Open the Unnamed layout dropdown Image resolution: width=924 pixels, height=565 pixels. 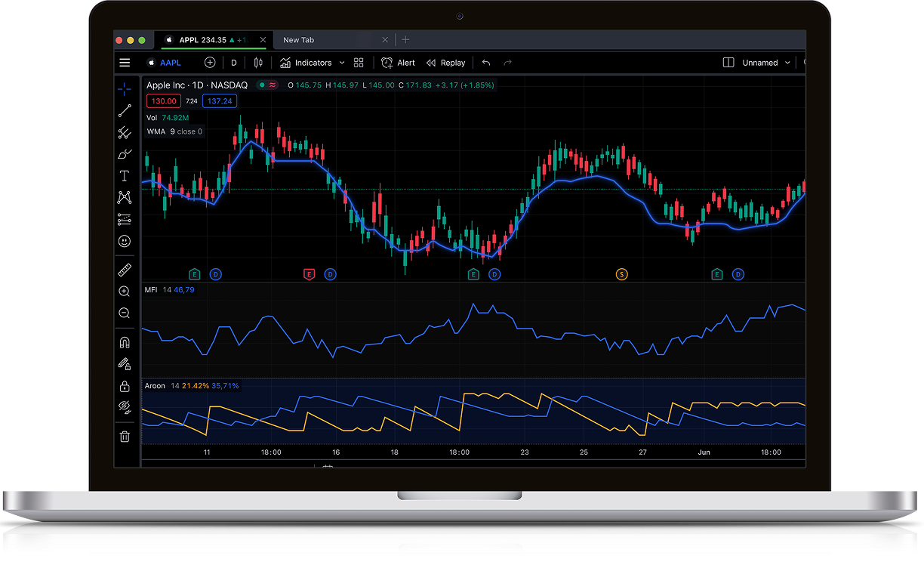click(x=787, y=63)
